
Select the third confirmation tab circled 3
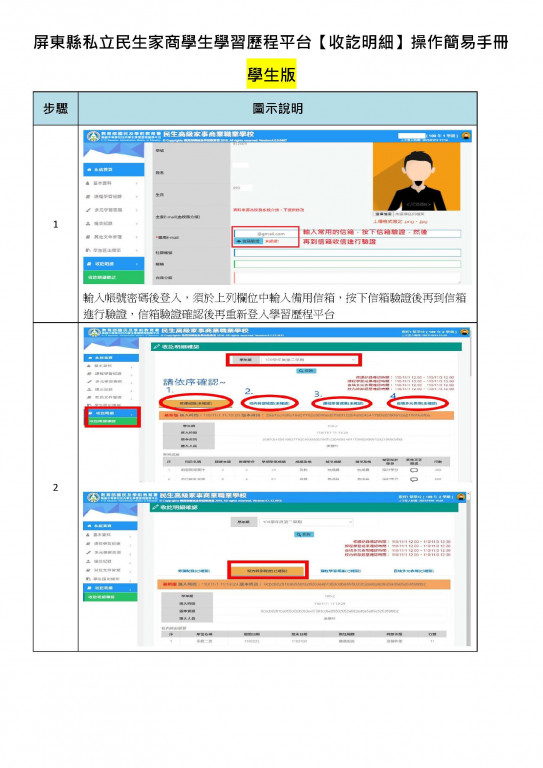coord(342,404)
